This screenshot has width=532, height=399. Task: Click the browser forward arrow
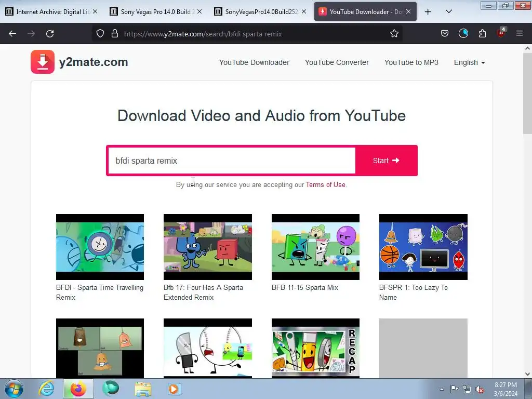[x=31, y=34]
